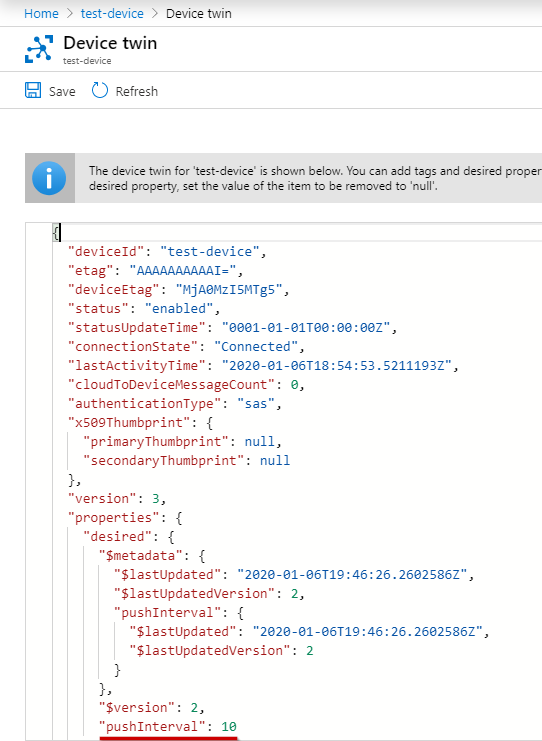542x741 pixels.
Task: Click the Refresh button label
Action: (137, 91)
